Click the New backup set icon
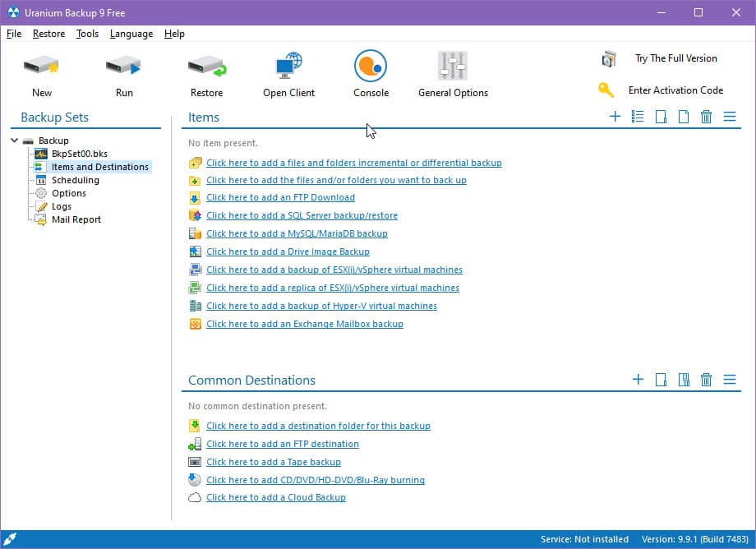Screen dimensions: 756x549 [41, 66]
